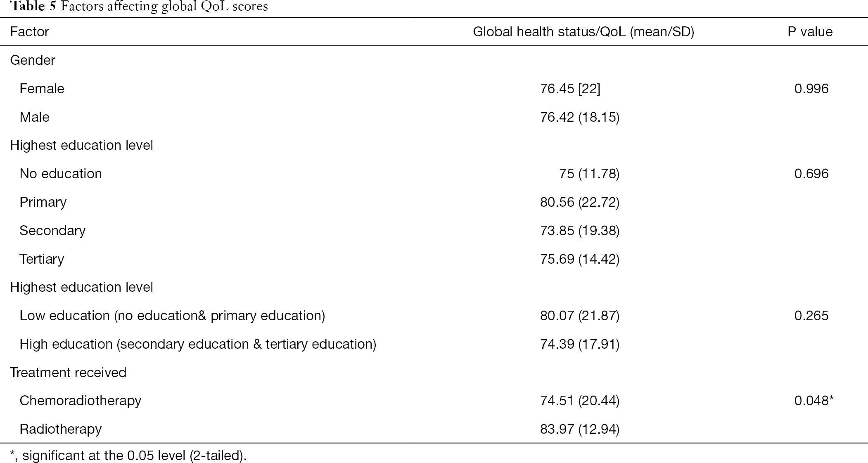Screen dimensions: 868x463
Task: Click the Global health status/QoL column header
Action: [x=583, y=32]
